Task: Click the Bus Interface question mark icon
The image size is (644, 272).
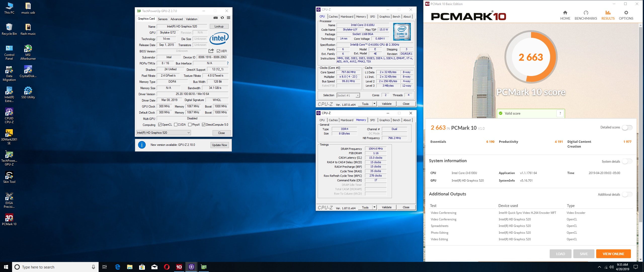Action: [x=228, y=63]
